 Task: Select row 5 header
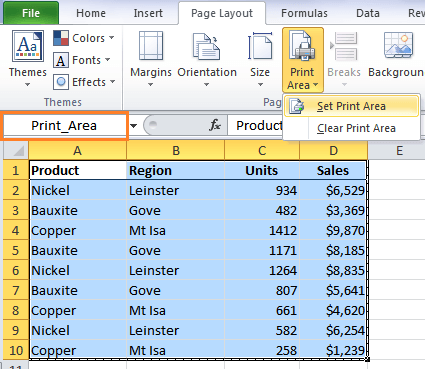tap(16, 250)
